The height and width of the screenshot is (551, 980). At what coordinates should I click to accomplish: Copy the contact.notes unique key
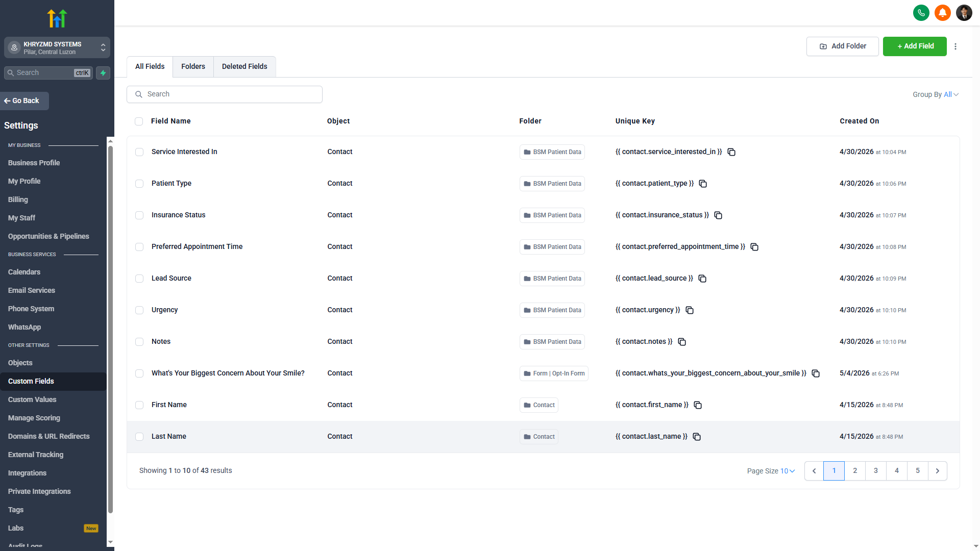[x=682, y=342]
